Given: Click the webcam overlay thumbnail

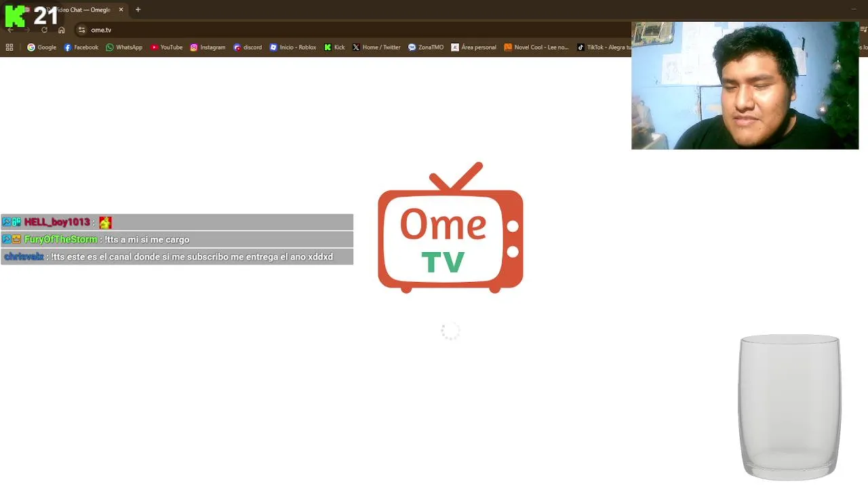Looking at the screenshot, I should point(745,85).
